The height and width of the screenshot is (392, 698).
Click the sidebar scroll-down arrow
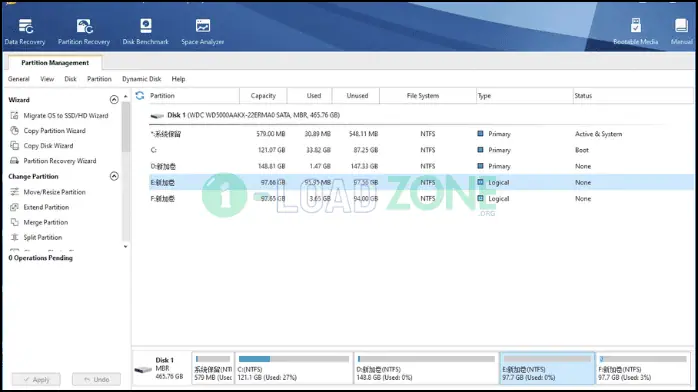[x=126, y=247]
